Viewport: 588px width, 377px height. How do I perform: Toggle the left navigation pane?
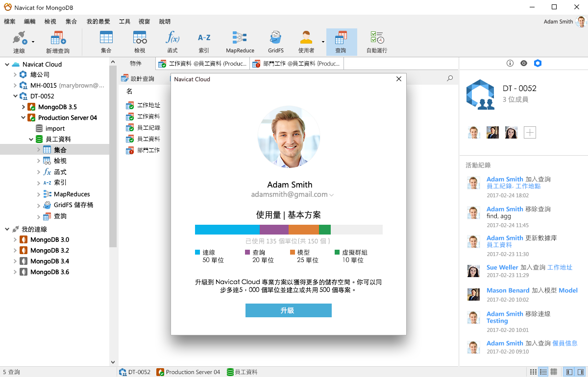pos(569,372)
